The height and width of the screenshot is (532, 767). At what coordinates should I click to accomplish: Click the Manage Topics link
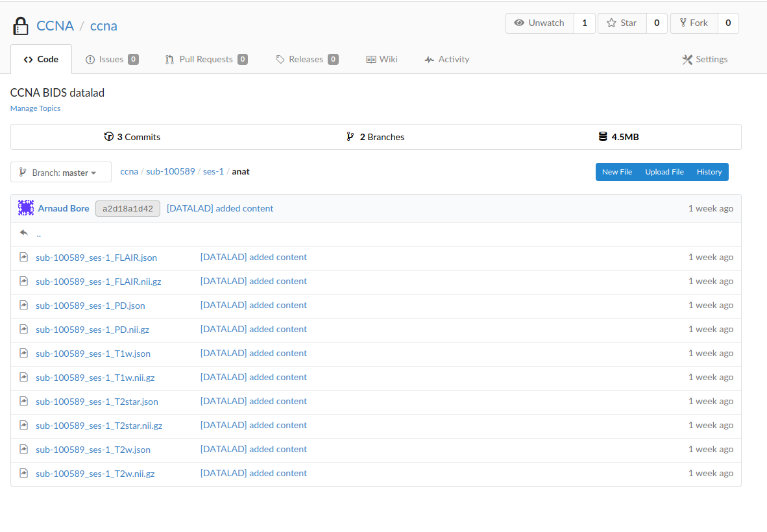pyautogui.click(x=35, y=108)
